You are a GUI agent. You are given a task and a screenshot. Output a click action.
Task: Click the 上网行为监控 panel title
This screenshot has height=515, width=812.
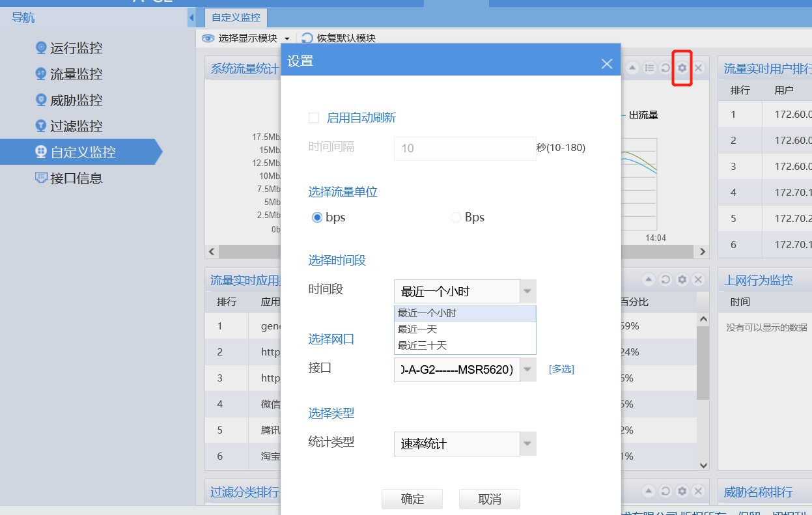[x=759, y=280]
